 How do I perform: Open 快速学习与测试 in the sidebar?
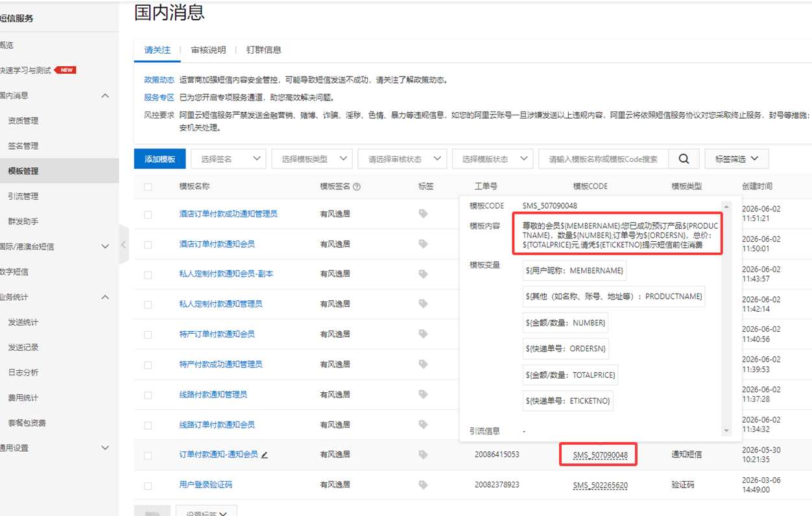[26, 70]
